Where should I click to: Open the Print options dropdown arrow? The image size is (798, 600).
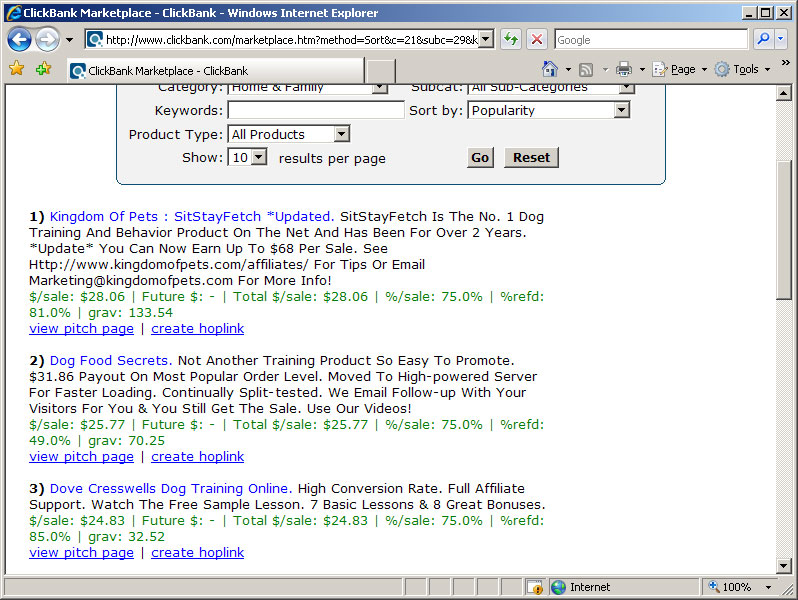pos(642,69)
